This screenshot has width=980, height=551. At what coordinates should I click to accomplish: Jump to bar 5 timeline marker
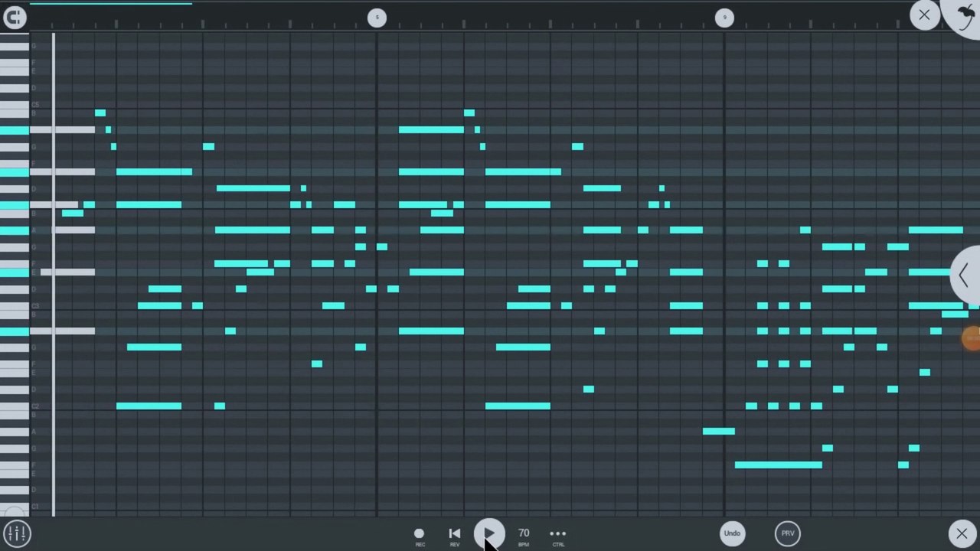click(x=377, y=18)
